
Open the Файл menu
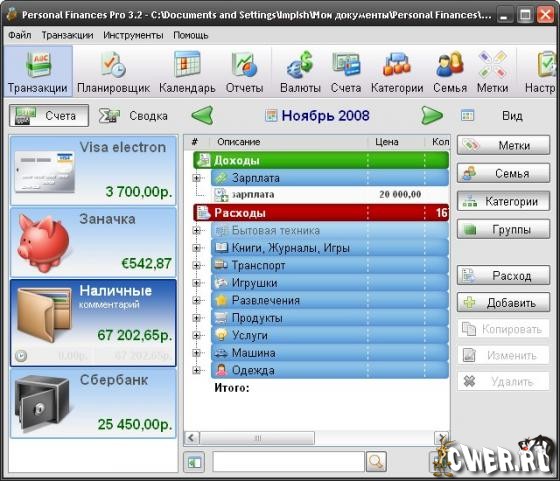tap(20, 35)
